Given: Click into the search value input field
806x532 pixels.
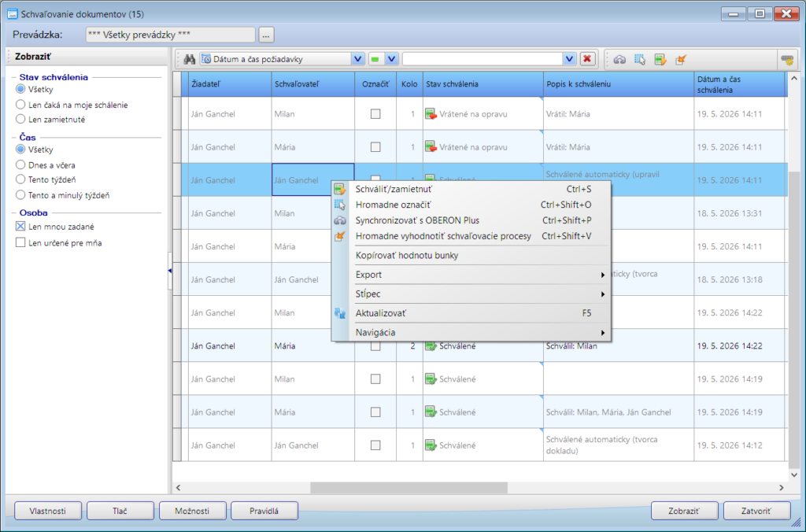Looking at the screenshot, I should pyautogui.click(x=482, y=59).
